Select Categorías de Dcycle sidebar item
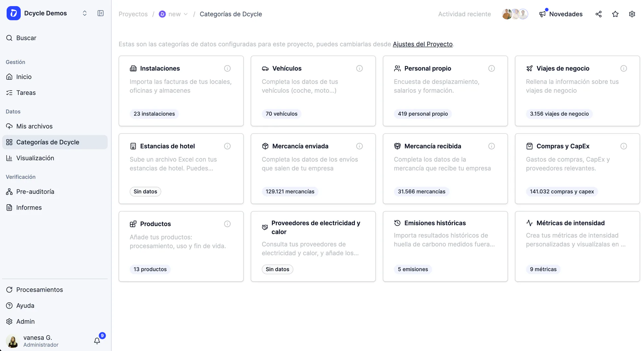The height and width of the screenshot is (351, 644). coord(55,142)
